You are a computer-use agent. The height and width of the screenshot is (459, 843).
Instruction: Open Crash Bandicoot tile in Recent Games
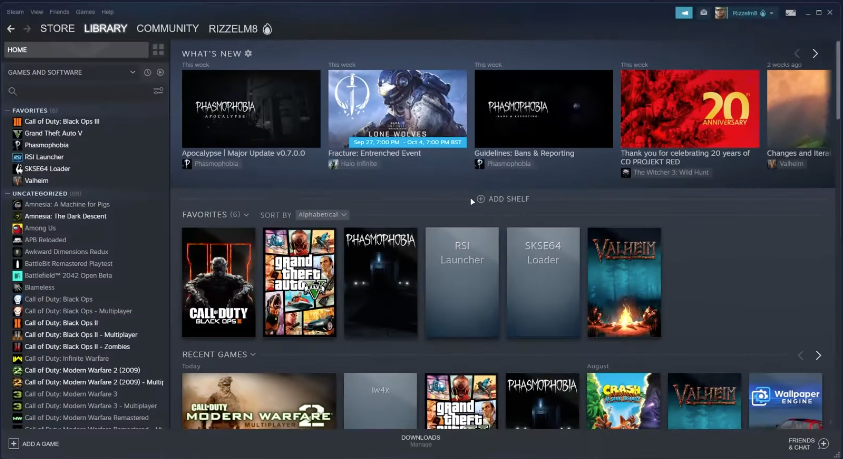pos(623,401)
